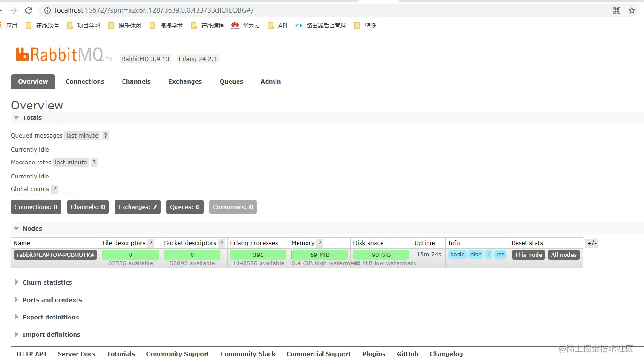Change Message rates 'last minute' range
Viewport: 644px width, 364px height.
pyautogui.click(x=71, y=162)
